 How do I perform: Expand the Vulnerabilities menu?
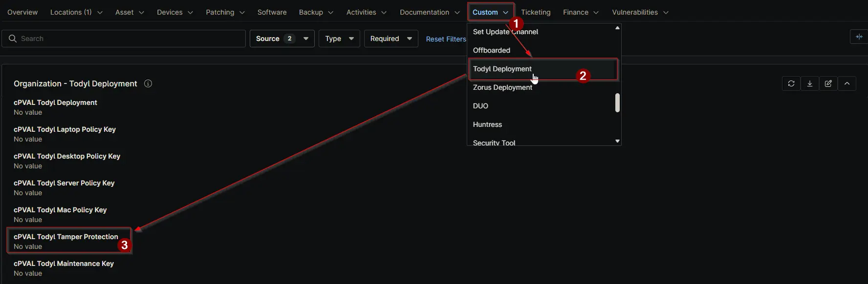pos(640,12)
